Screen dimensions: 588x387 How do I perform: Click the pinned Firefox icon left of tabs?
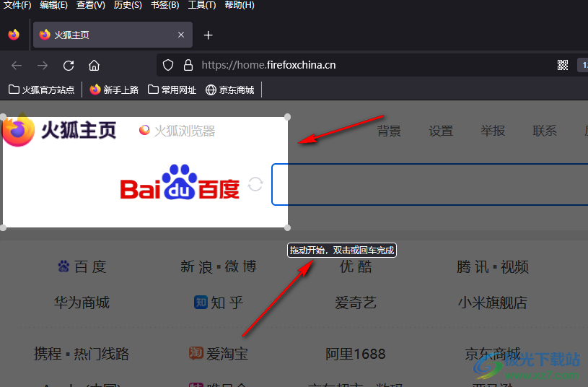14,35
